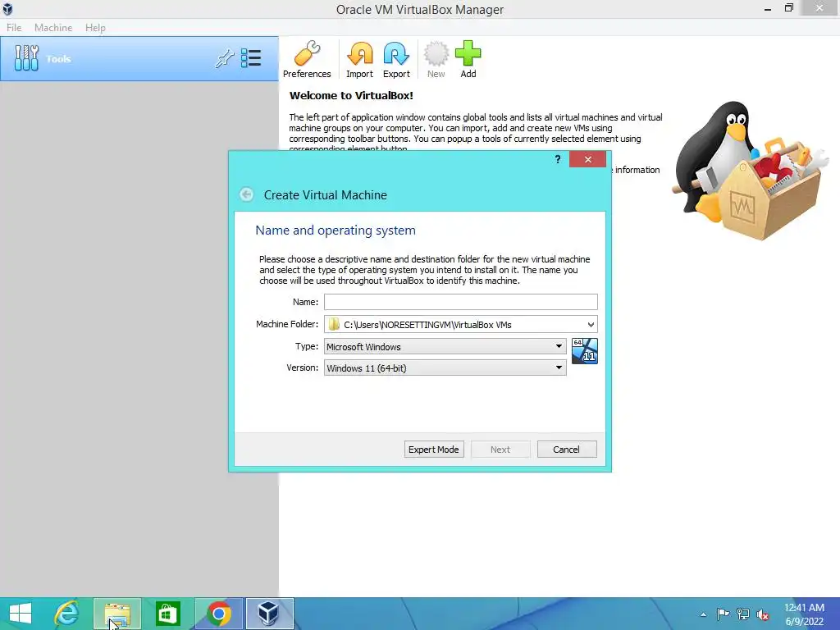Open the Windows Start button

(21, 614)
